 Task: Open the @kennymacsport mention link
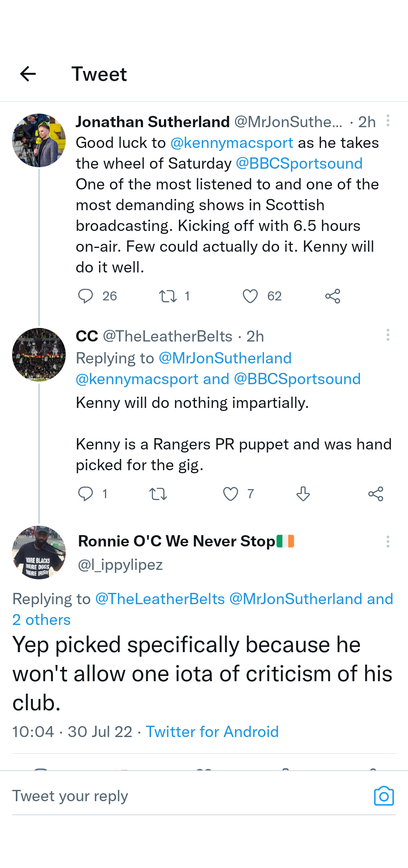coord(232,143)
